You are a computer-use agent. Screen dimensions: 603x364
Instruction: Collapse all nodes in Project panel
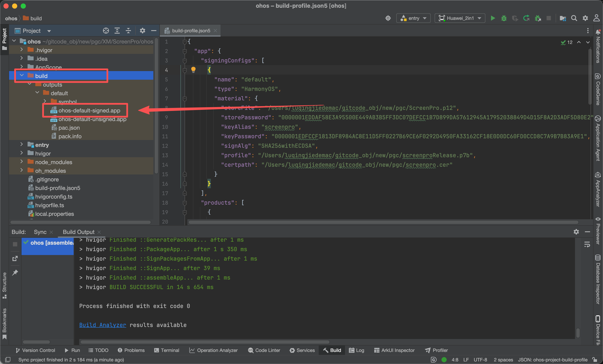[x=128, y=31]
